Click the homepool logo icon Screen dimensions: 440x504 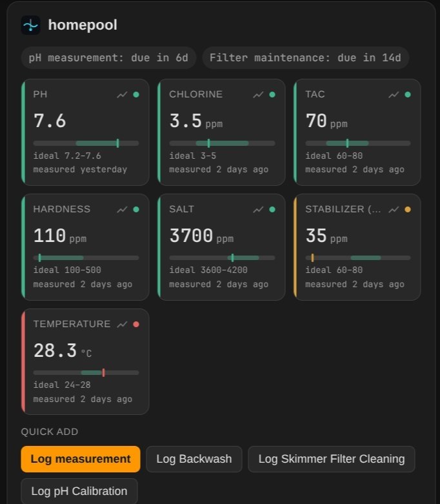30,25
